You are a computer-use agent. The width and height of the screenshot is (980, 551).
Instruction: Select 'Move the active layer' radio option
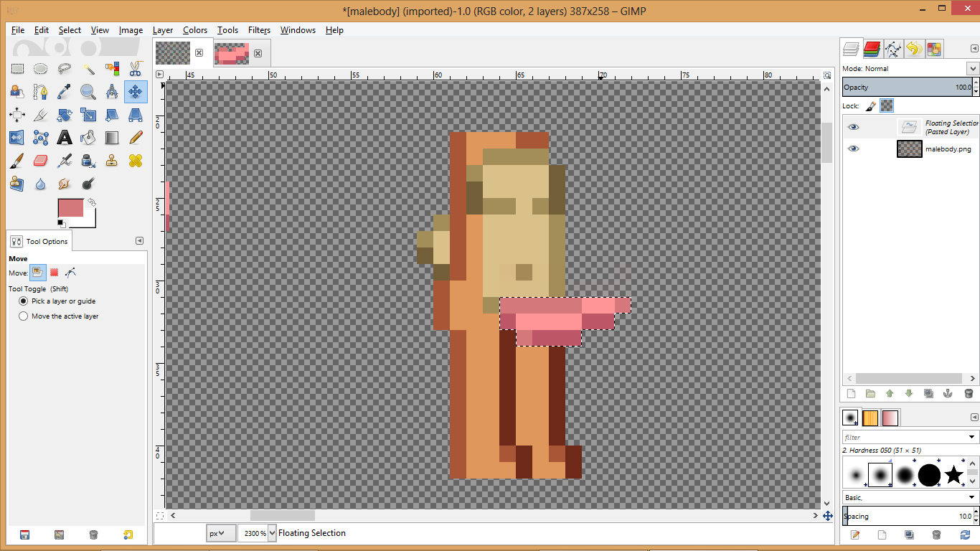point(24,316)
